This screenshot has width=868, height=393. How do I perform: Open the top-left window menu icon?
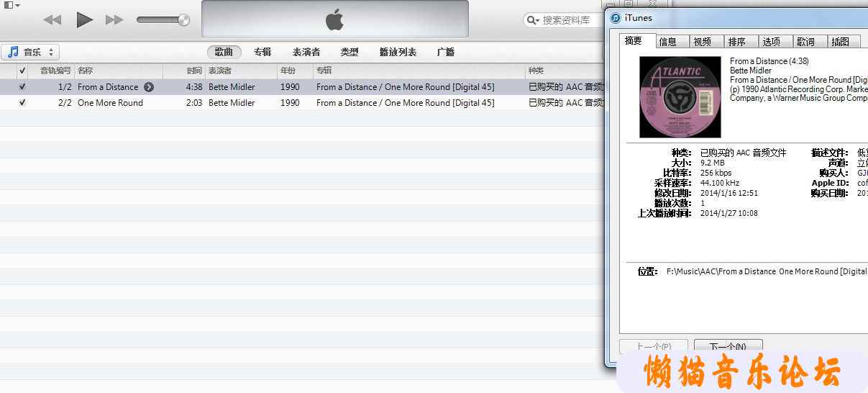pyautogui.click(x=12, y=5)
